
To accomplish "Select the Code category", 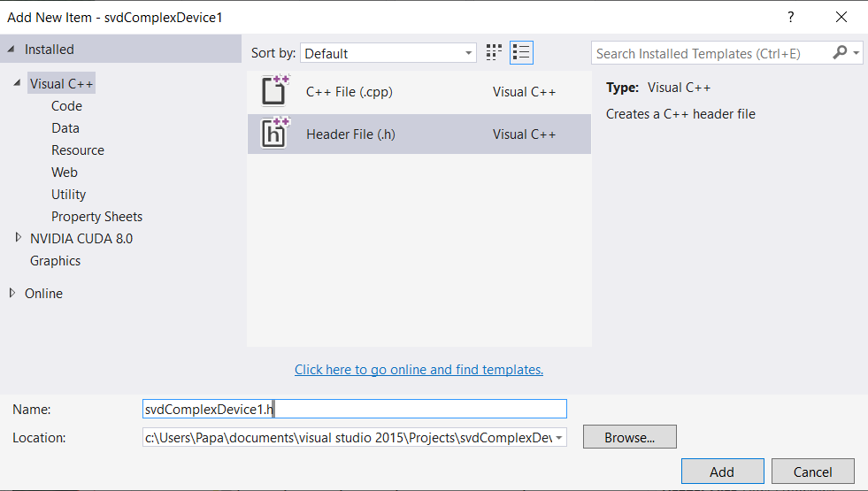I will coord(66,106).
